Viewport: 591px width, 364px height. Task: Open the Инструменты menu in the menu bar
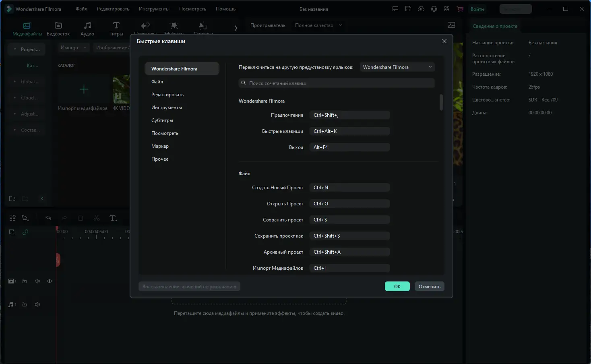coord(154,9)
